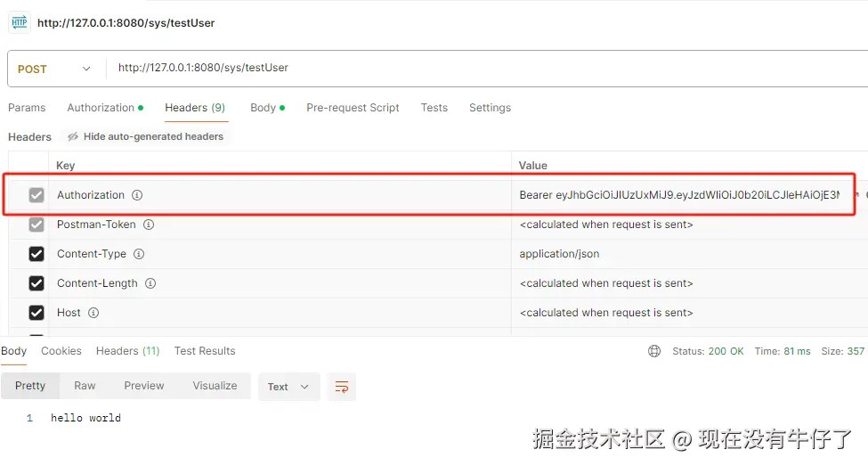This screenshot has width=868, height=466.
Task: Click info icon beside Postman-Token header
Action: (x=149, y=225)
